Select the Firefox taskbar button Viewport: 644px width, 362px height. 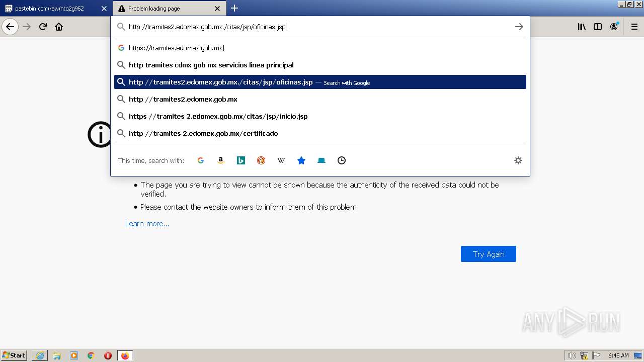(125, 355)
